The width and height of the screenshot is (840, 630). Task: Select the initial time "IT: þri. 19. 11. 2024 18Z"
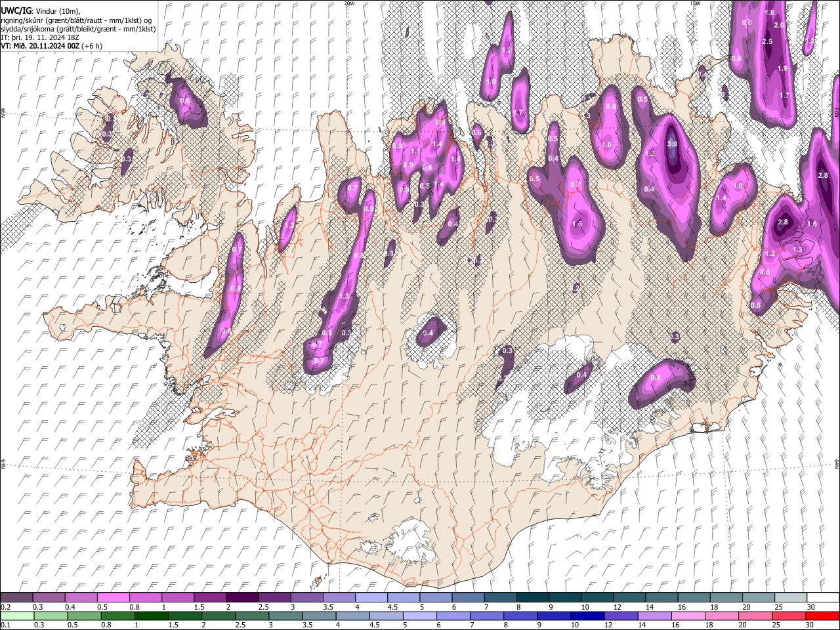[x=41, y=38]
